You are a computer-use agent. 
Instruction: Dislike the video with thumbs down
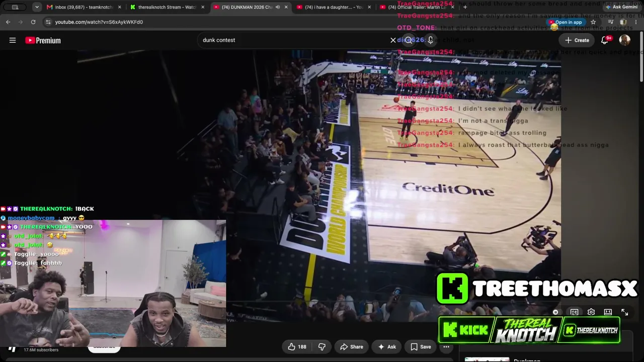tap(322, 347)
